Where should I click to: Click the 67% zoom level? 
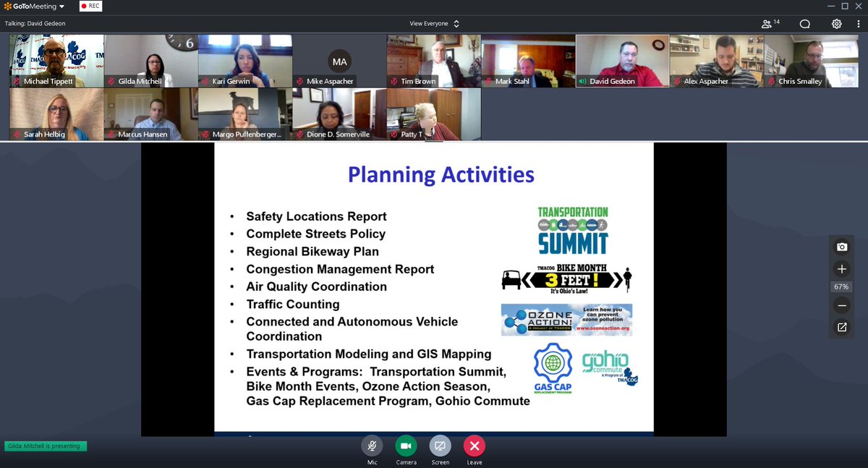pos(842,287)
